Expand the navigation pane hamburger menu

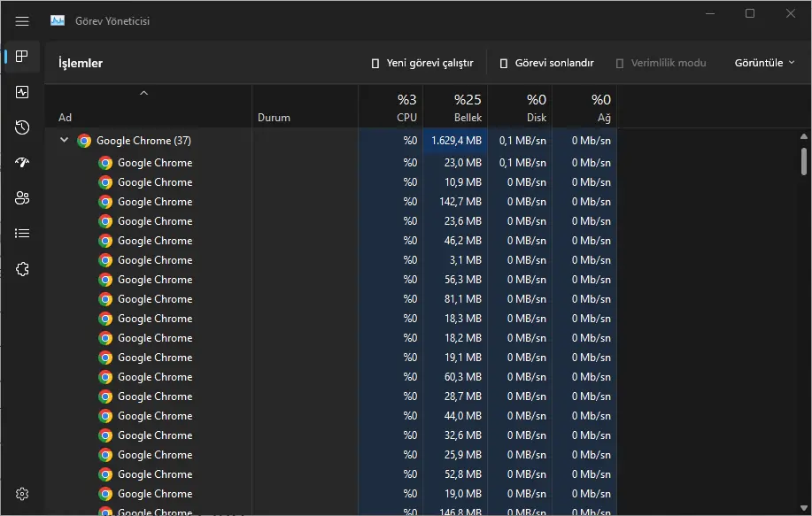tap(21, 21)
